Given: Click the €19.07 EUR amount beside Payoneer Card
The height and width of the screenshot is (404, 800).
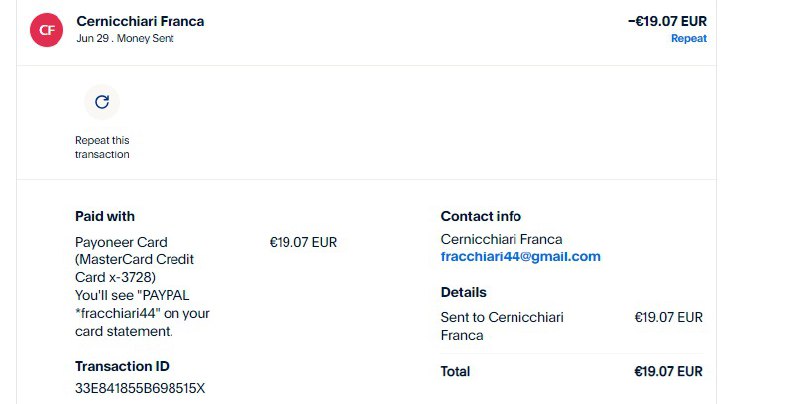Looking at the screenshot, I should coord(303,242).
